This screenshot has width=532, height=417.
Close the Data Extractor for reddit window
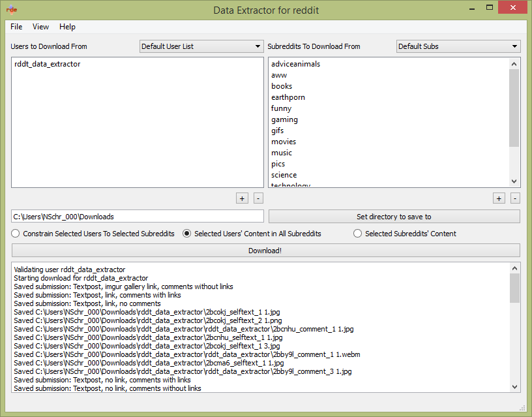pos(513,7)
